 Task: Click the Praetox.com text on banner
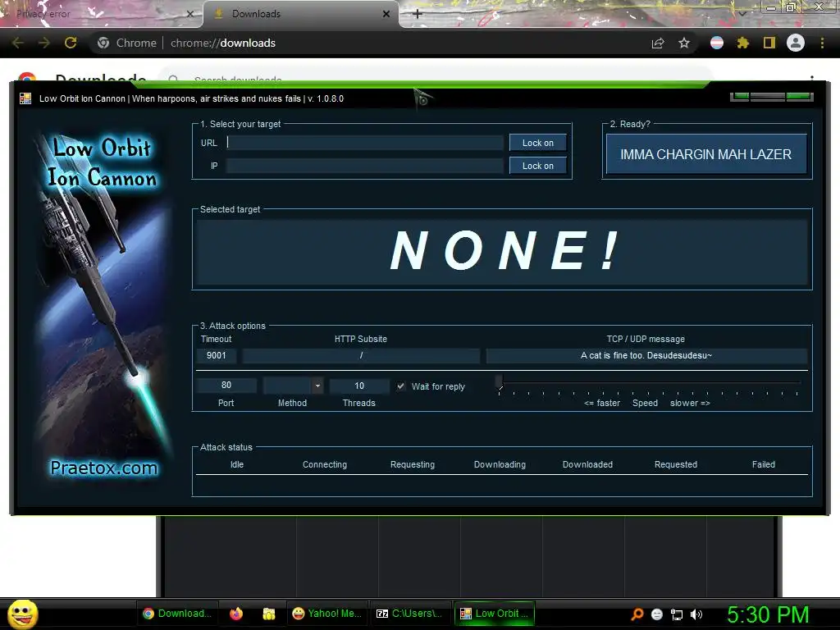point(104,468)
